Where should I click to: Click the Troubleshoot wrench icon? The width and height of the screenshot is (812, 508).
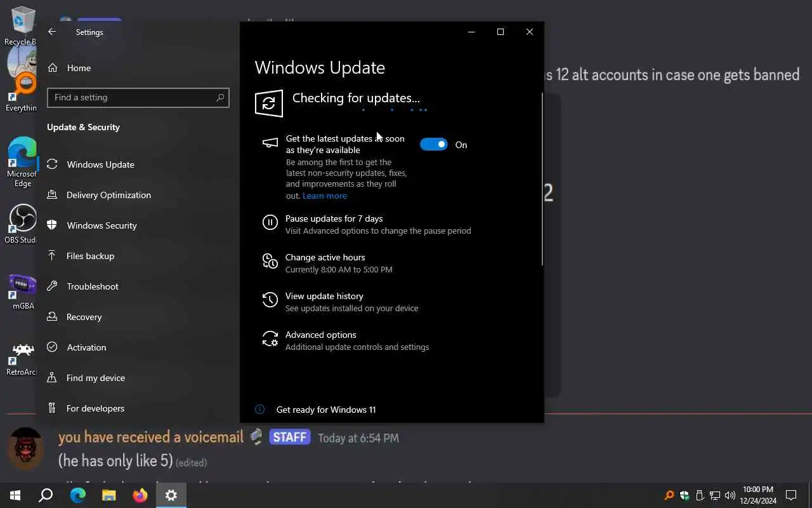click(53, 286)
